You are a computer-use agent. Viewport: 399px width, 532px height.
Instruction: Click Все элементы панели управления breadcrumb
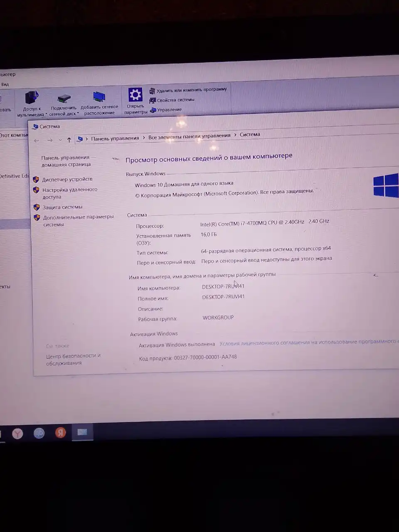(x=189, y=136)
